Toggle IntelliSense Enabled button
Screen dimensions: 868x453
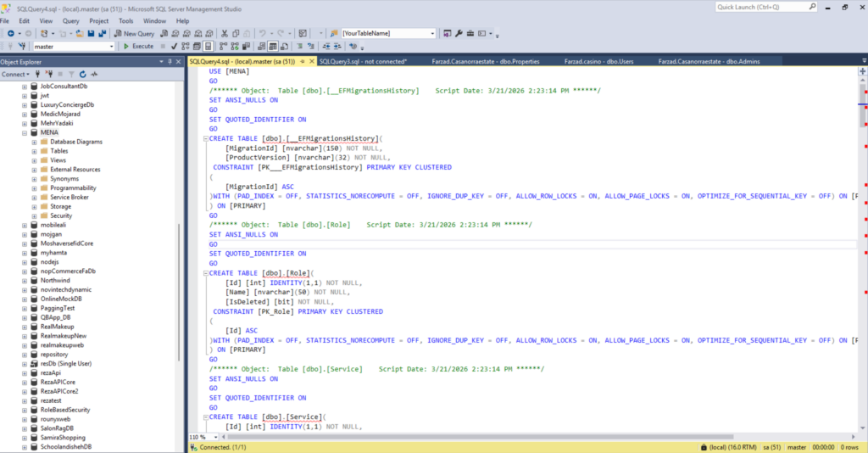tap(209, 47)
